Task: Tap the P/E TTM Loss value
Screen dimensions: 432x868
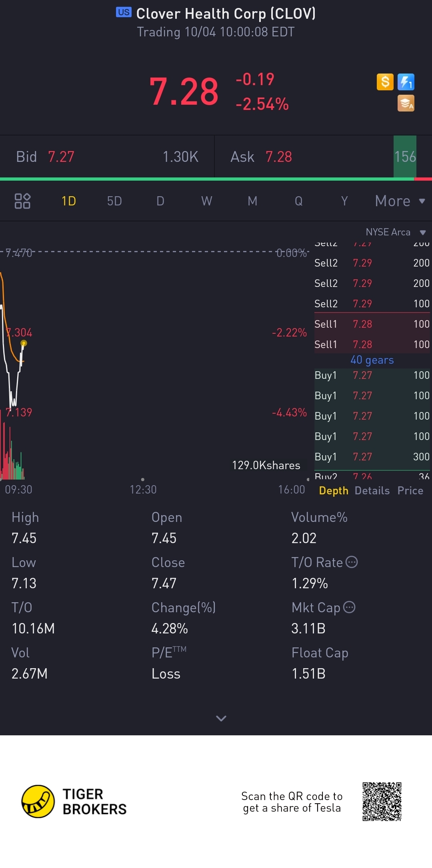Action: [x=166, y=673]
